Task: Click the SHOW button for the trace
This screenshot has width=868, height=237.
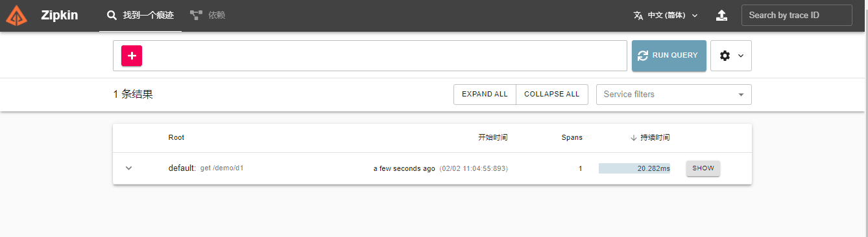Action: pyautogui.click(x=703, y=168)
